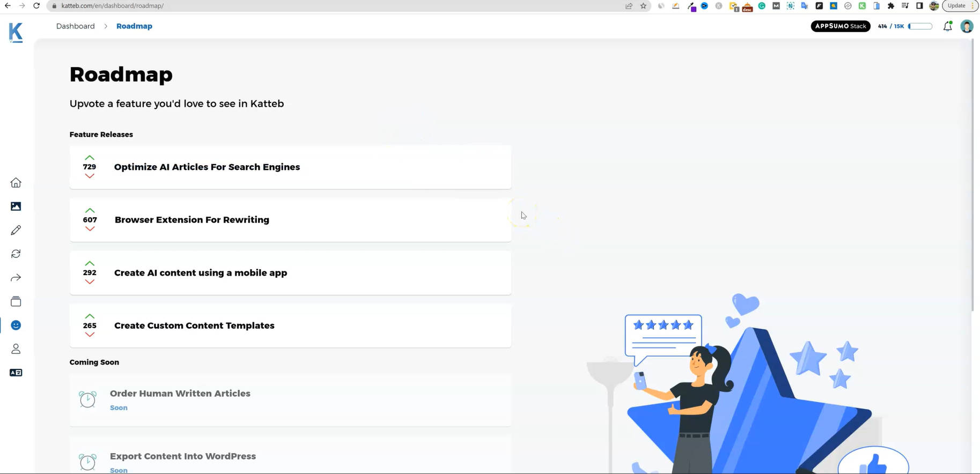The width and height of the screenshot is (980, 474).
Task: Go to Dashboard in the breadcrumb
Action: (x=75, y=26)
